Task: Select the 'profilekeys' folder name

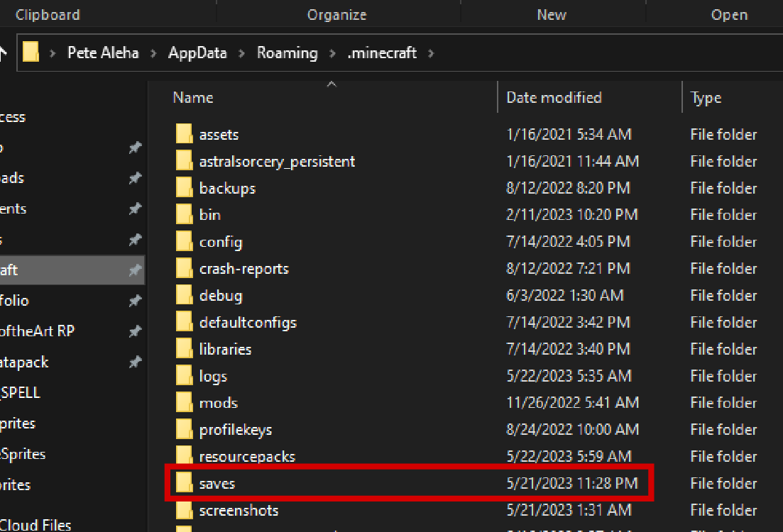Action: (236, 430)
